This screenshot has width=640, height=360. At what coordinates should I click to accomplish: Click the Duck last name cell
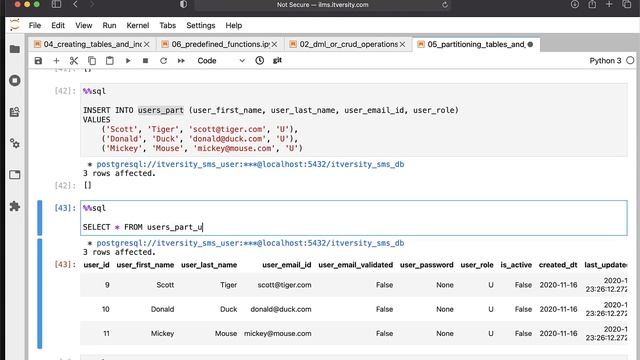[229, 309]
